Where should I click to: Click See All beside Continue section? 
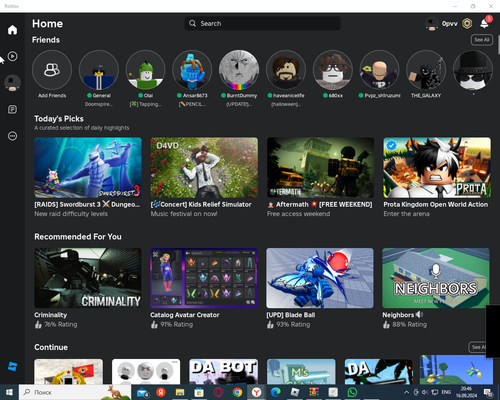pyautogui.click(x=477, y=347)
